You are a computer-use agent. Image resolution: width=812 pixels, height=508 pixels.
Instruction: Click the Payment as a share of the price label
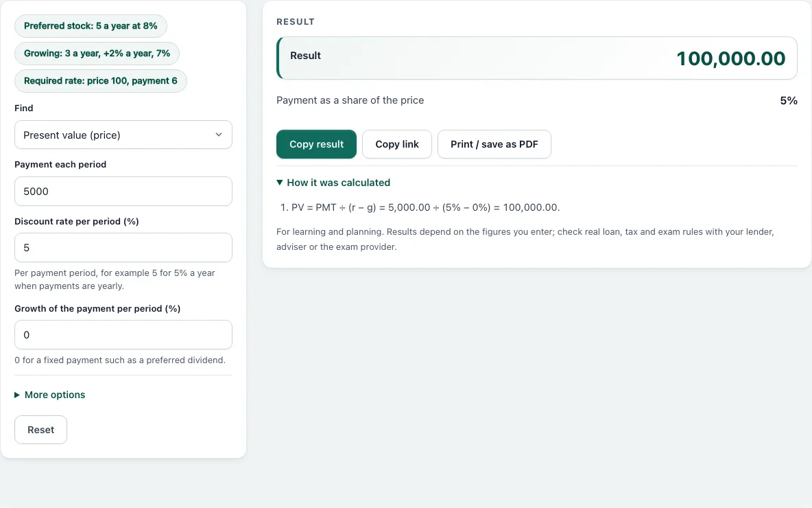click(350, 100)
